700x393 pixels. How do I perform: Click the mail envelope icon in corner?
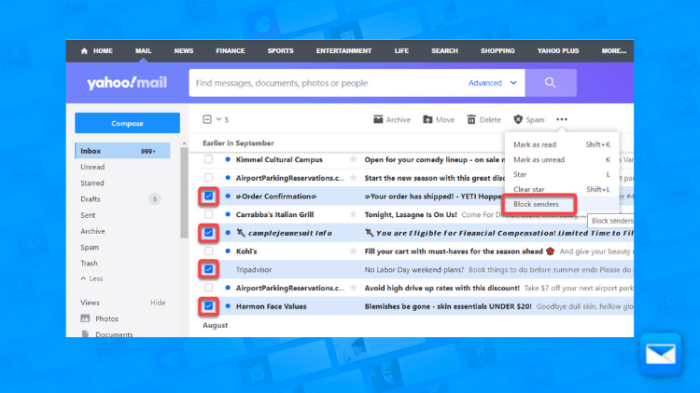pyautogui.click(x=660, y=355)
